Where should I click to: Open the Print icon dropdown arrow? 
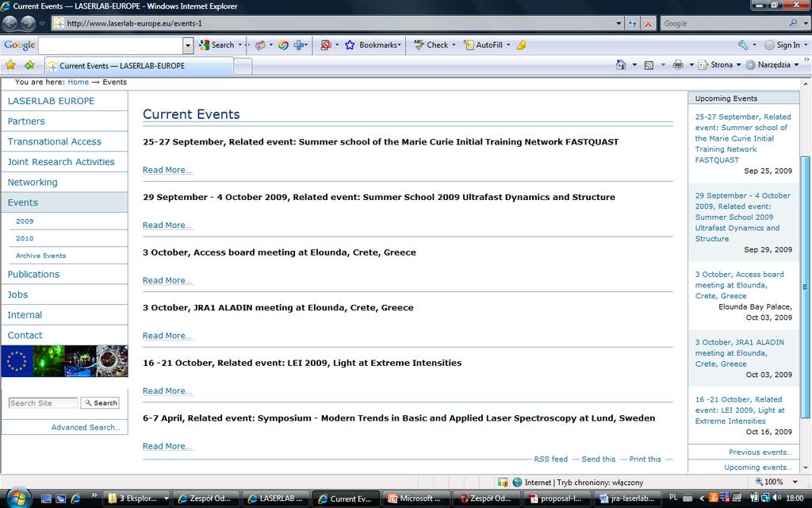coord(691,65)
